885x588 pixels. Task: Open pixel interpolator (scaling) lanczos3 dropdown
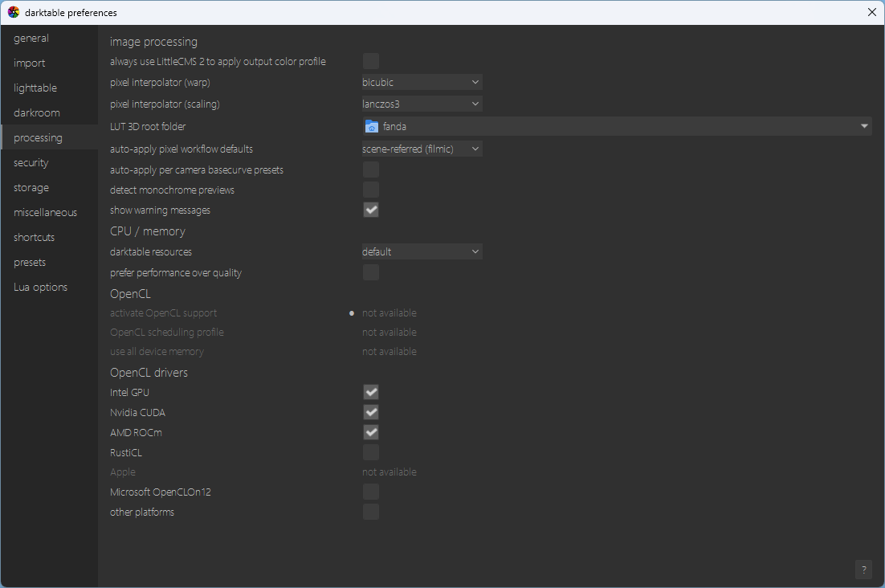(422, 104)
